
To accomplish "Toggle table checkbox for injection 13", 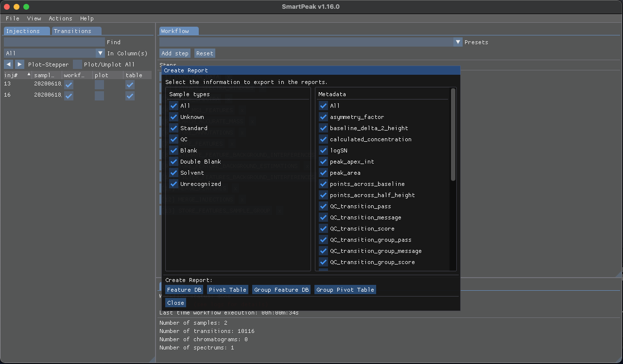I will coord(130,84).
